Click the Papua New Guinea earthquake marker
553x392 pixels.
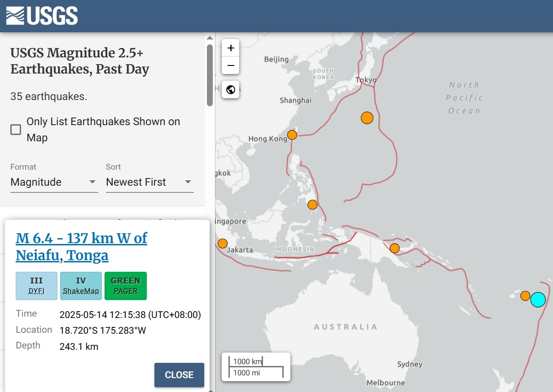coord(395,248)
